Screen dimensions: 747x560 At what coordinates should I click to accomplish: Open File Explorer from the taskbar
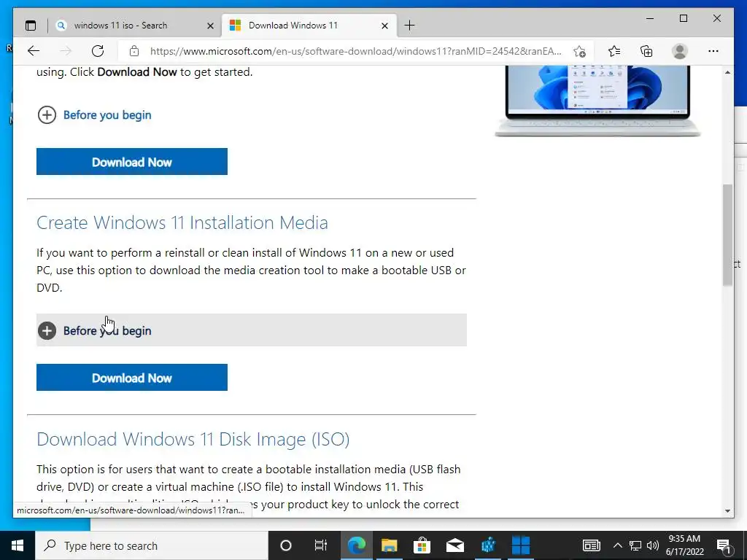pos(390,545)
